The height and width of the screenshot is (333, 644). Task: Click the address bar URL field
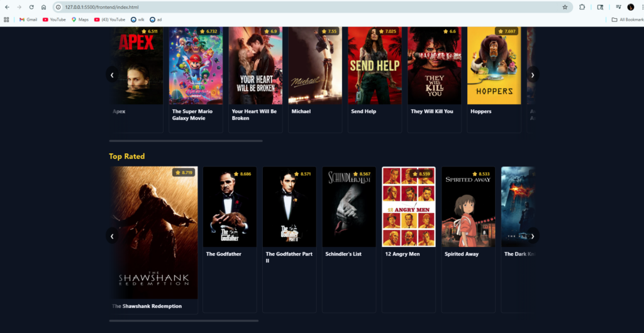[308, 7]
